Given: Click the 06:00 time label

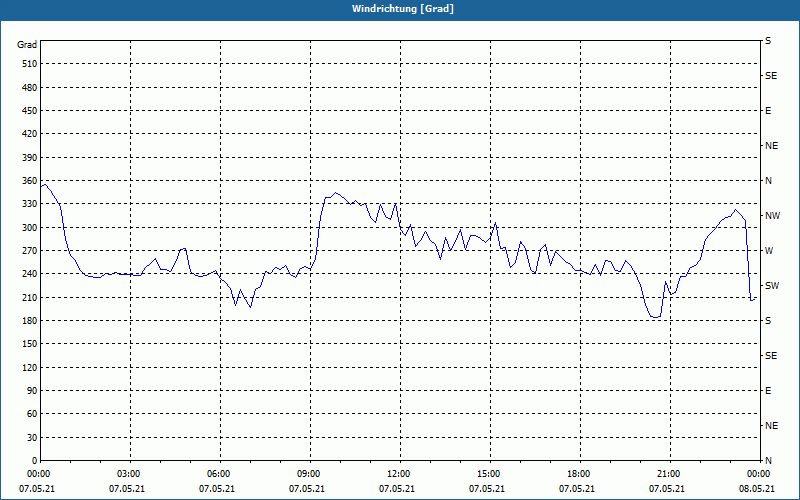Looking at the screenshot, I should click(220, 473).
